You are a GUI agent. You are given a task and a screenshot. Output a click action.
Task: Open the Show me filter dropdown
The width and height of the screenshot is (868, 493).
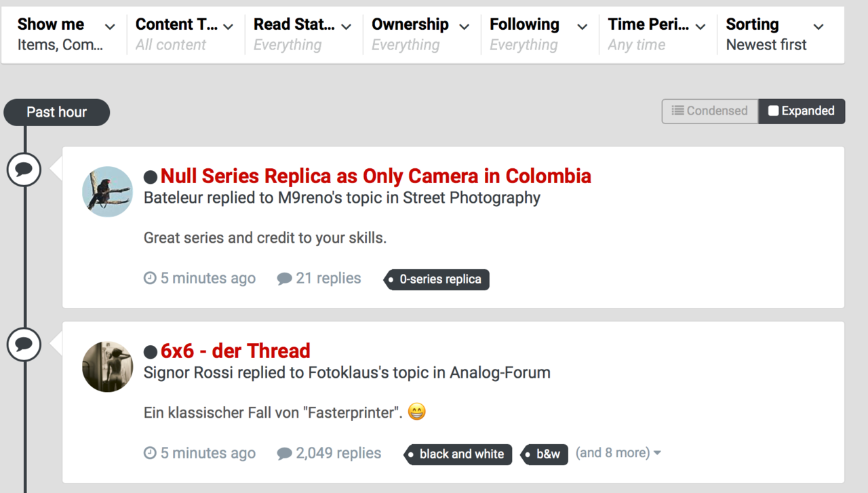pyautogui.click(x=66, y=35)
